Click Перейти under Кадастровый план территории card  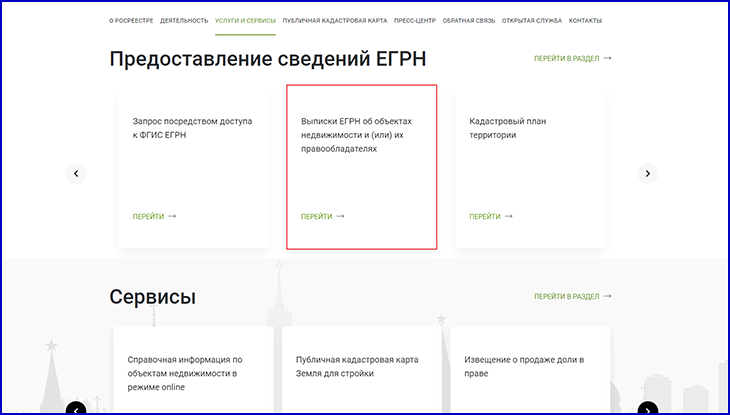[x=491, y=216]
